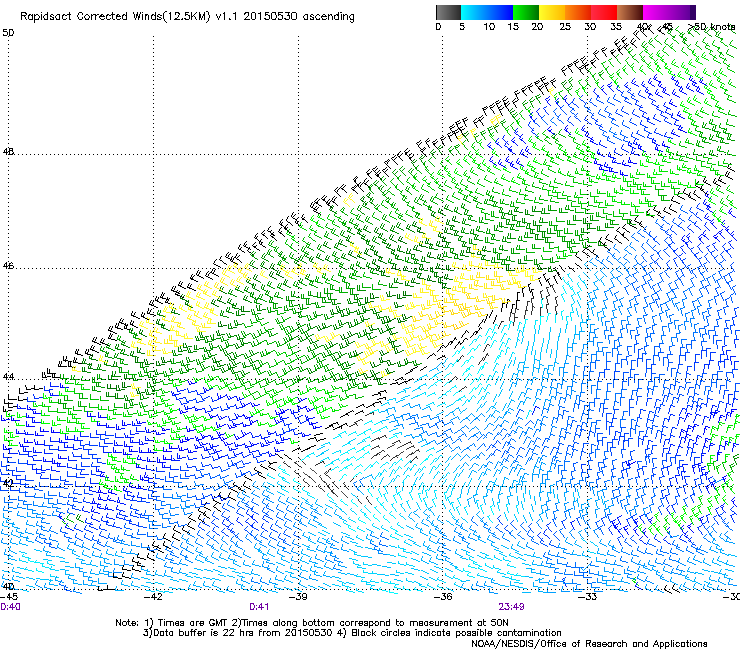The image size is (740, 650).
Task: Click the 'Data buffer is 22 hrs' note
Action: point(352,633)
